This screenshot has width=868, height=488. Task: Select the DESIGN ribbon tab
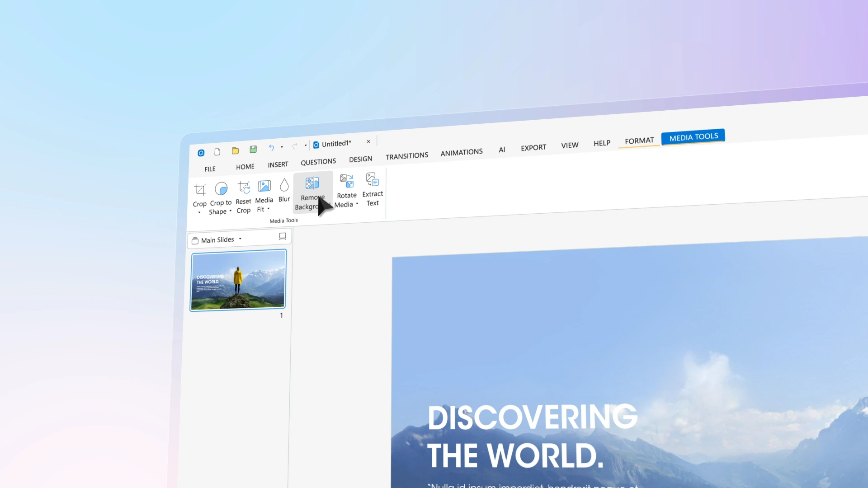pyautogui.click(x=361, y=159)
